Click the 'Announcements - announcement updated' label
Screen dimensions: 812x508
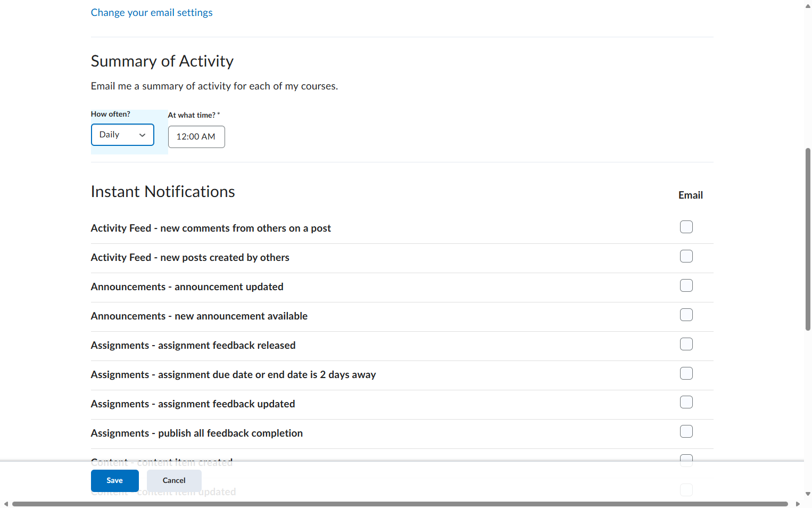(187, 287)
